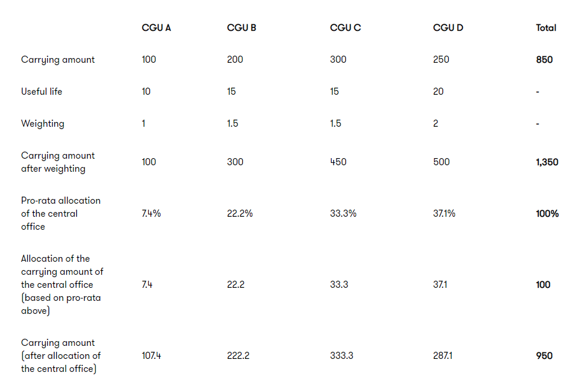
Task: Click the 100% total pro-rata cell
Action: tap(547, 214)
